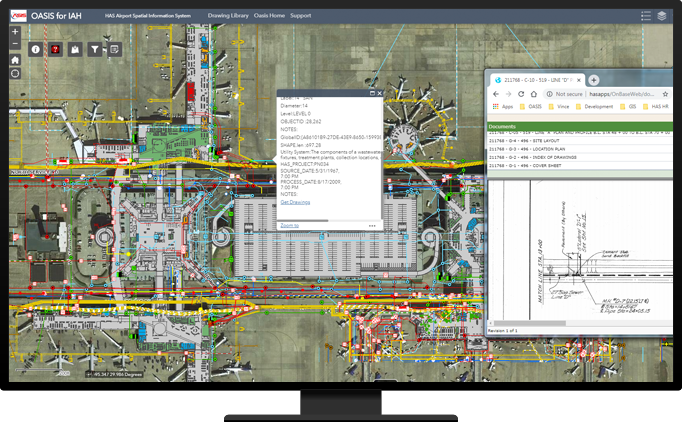Open the Support menu link
The height and width of the screenshot is (422, 682).
[x=301, y=16]
